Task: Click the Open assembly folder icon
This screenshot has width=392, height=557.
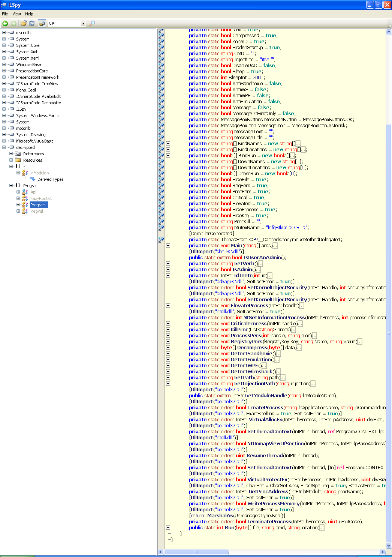Action: pyautogui.click(x=24, y=23)
